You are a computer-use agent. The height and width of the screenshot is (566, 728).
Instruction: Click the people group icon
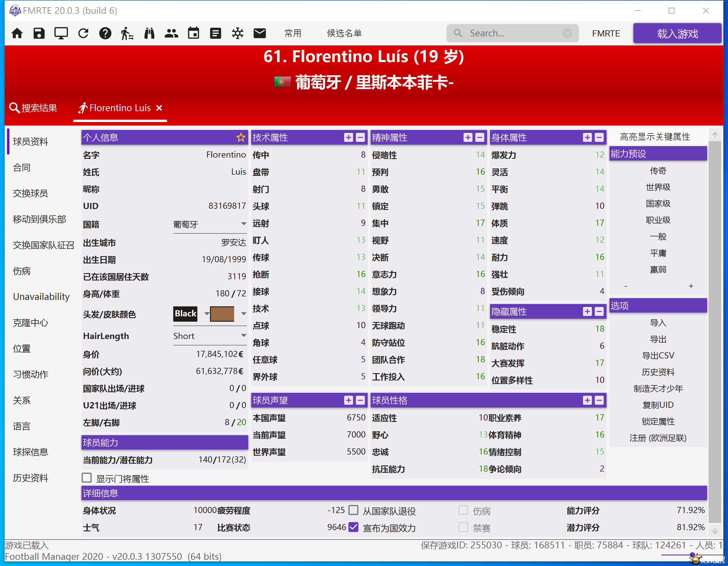pyautogui.click(x=171, y=33)
